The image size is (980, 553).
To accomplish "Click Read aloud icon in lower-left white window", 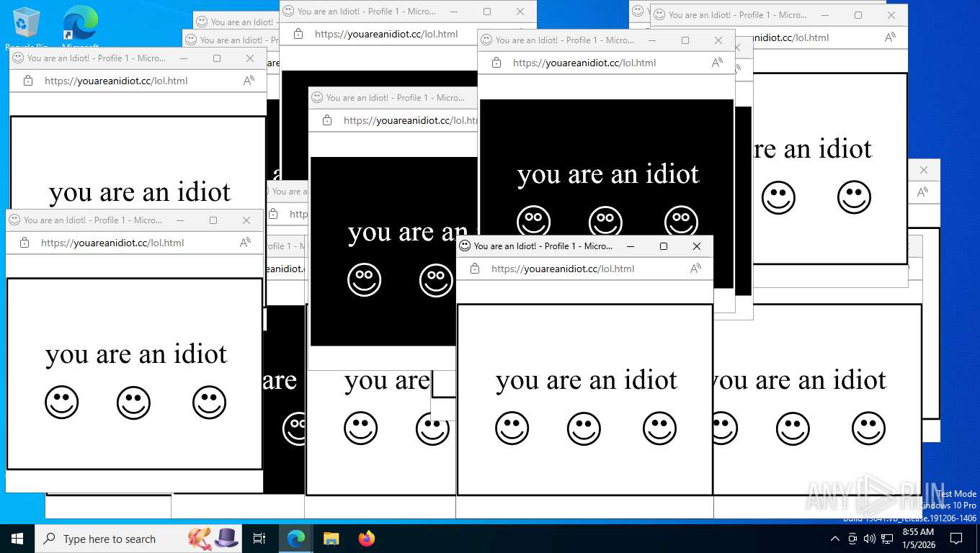I will click(245, 243).
